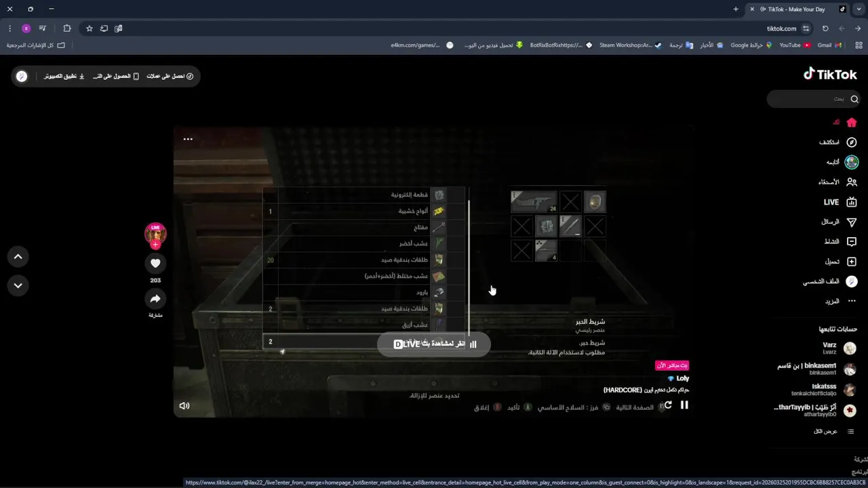
Task: Navigate back in the browser
Action: [859, 28]
